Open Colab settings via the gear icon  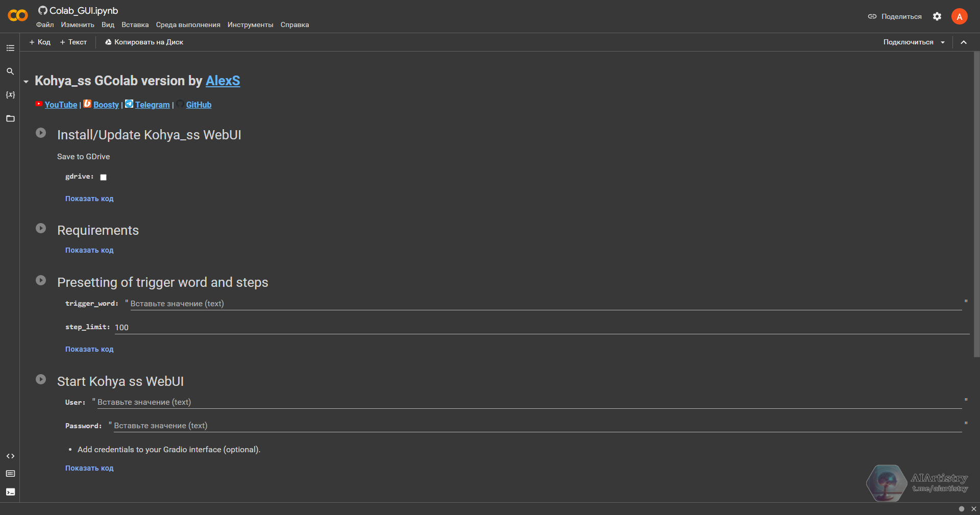(x=937, y=16)
